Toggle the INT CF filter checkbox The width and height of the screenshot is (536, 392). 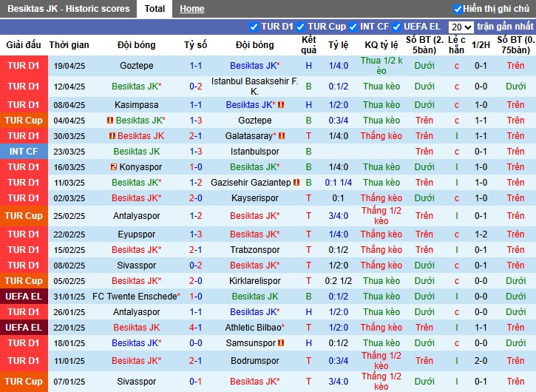coord(353,27)
